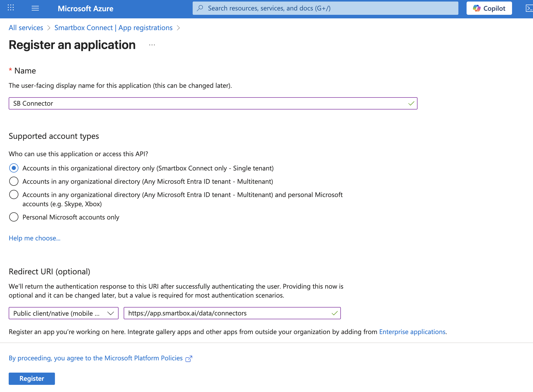Select single tenant organizational directory only
Image resolution: width=533 pixels, height=392 pixels.
[14, 168]
